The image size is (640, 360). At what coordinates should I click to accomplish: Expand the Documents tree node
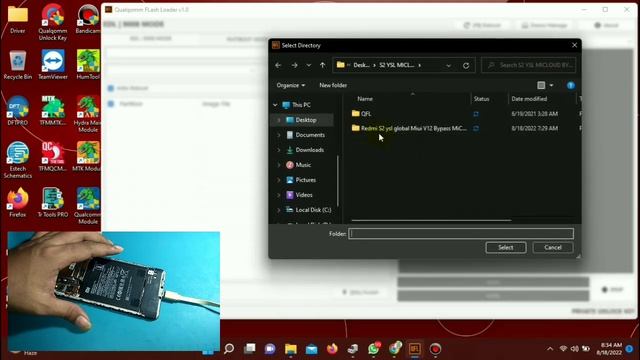(x=279, y=135)
